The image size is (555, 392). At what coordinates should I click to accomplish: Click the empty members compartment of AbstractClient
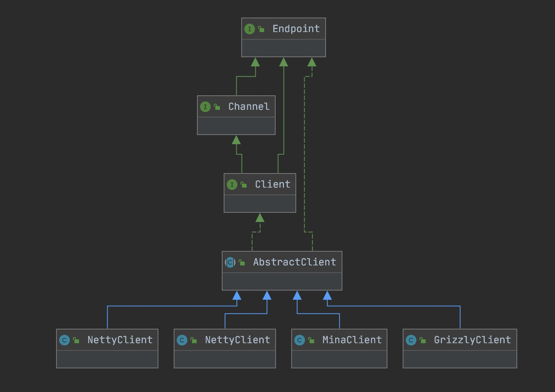pyautogui.click(x=282, y=281)
